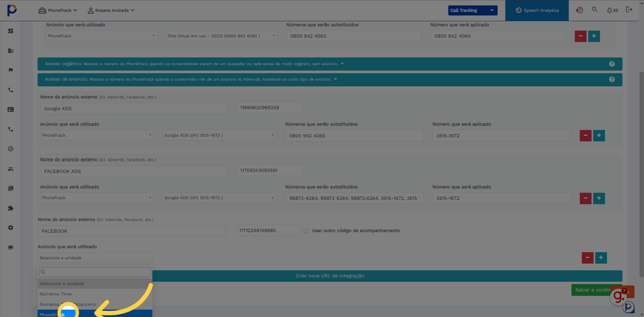The width and height of the screenshot is (644, 317).
Task: Open the help question mark in the header
Action: click(x=580, y=10)
